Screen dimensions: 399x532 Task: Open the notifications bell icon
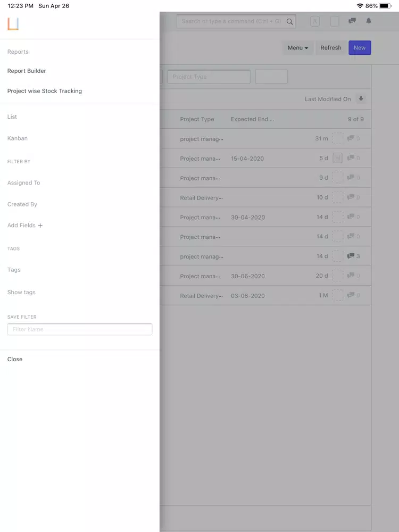point(369,21)
